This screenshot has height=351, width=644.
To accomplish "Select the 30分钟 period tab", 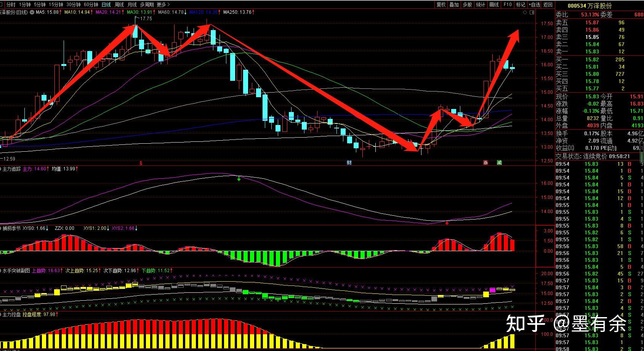I will click(x=74, y=5).
